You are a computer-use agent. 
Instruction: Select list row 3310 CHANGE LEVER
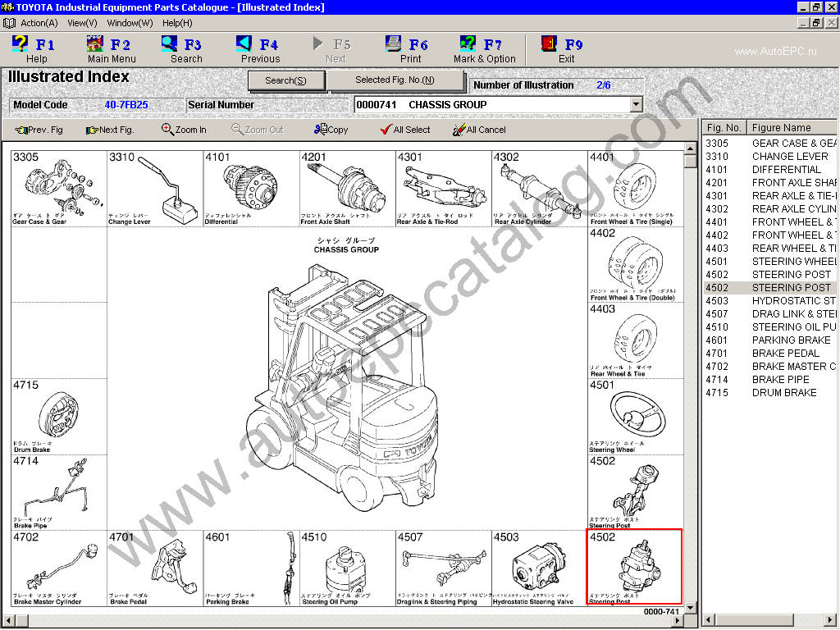[x=769, y=157]
